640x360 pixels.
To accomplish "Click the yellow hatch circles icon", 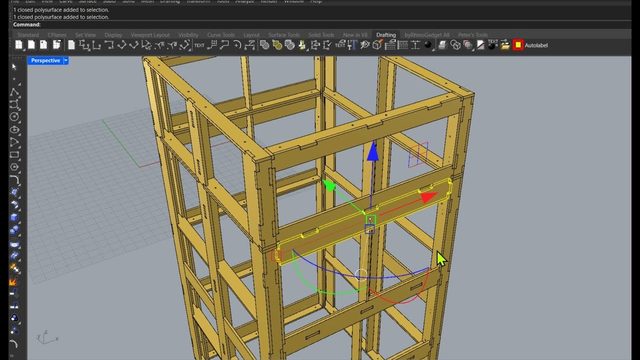I will click(x=277, y=45).
